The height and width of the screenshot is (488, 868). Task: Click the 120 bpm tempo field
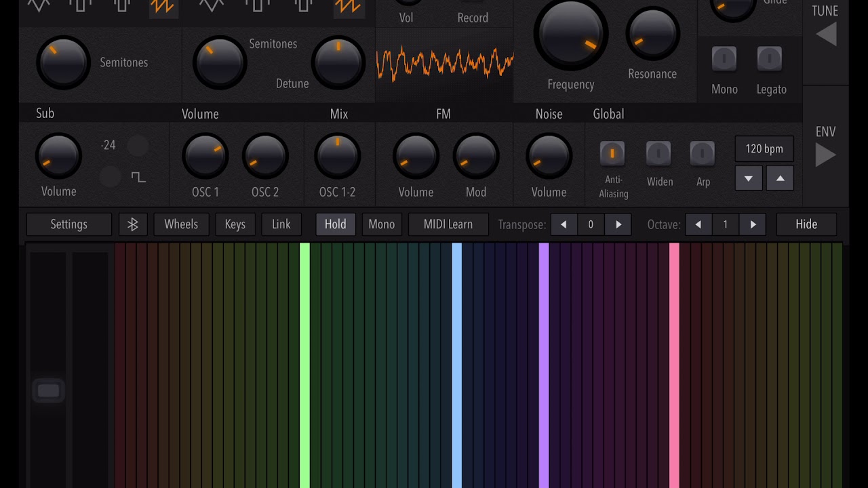point(764,149)
